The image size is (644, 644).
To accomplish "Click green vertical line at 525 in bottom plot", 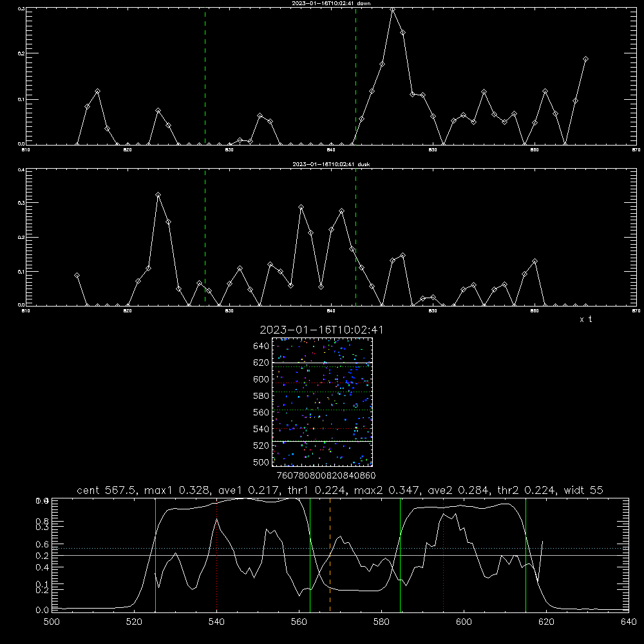I will pos(155,555).
